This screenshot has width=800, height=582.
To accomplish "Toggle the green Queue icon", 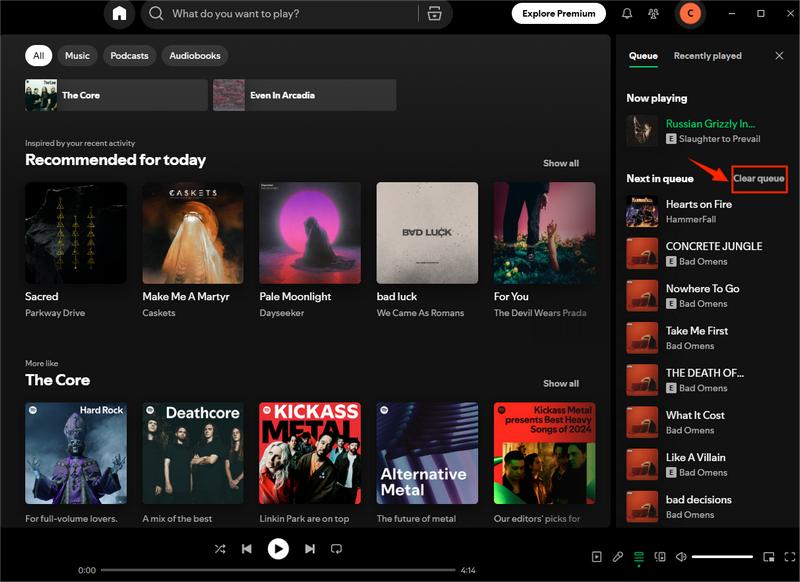I will pyautogui.click(x=639, y=558).
